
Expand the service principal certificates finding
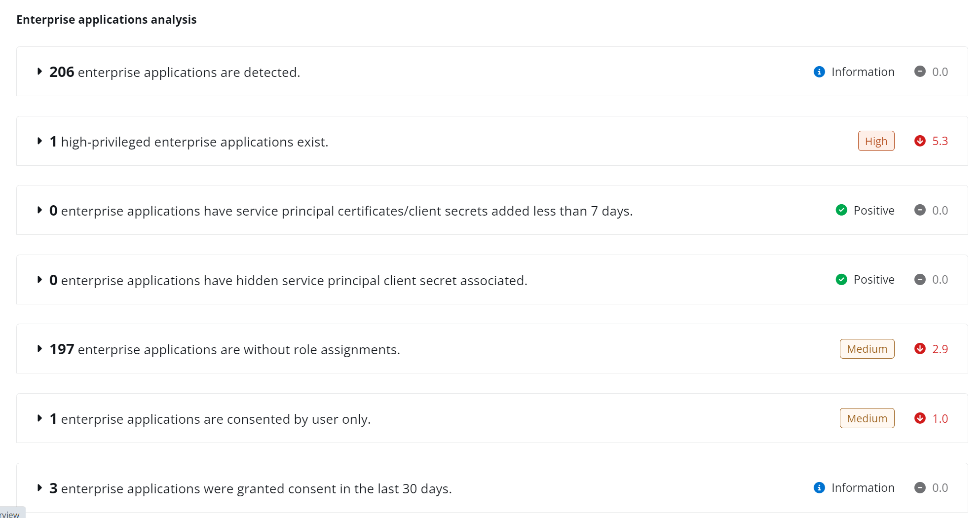[x=39, y=210]
